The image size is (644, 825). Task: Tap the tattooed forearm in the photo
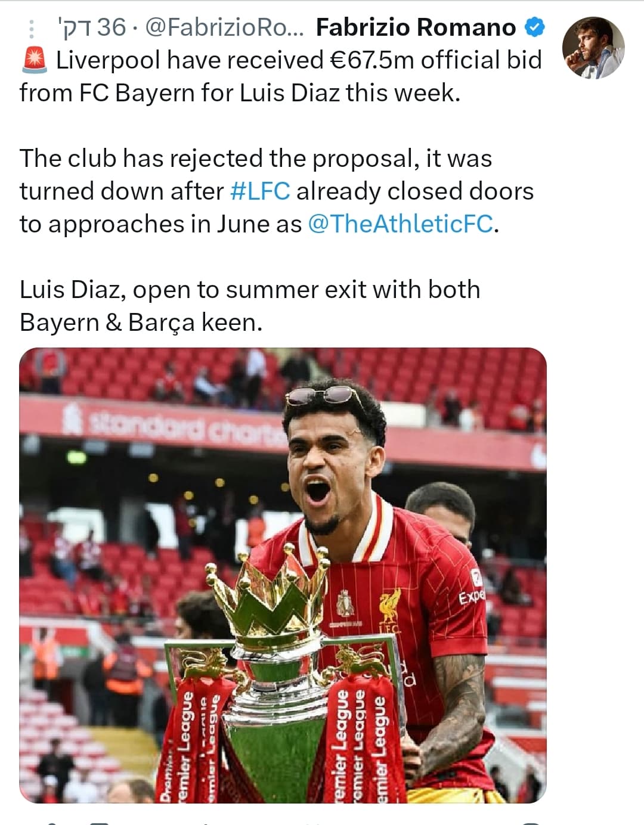coord(453,709)
